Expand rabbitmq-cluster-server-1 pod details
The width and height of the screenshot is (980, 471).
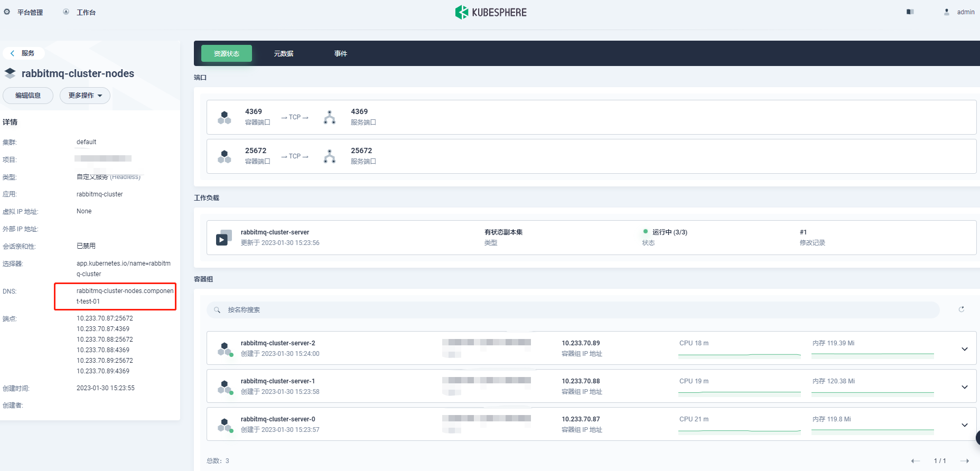(964, 387)
